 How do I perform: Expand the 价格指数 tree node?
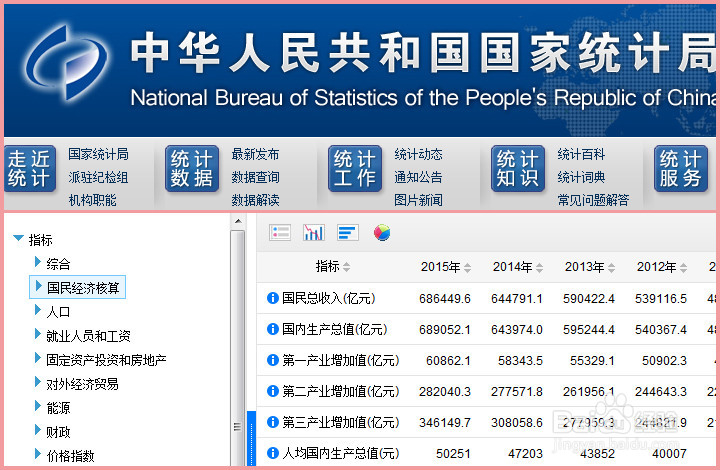[x=38, y=454]
